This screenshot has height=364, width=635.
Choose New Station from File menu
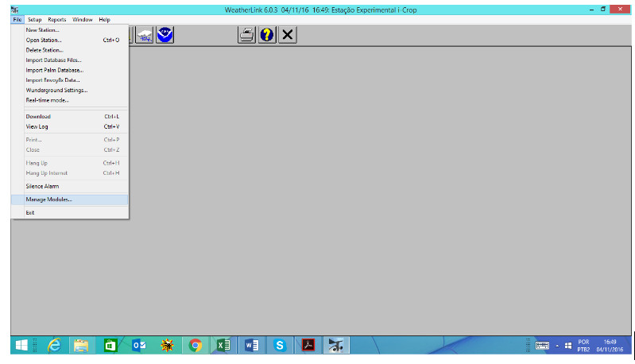42,29
